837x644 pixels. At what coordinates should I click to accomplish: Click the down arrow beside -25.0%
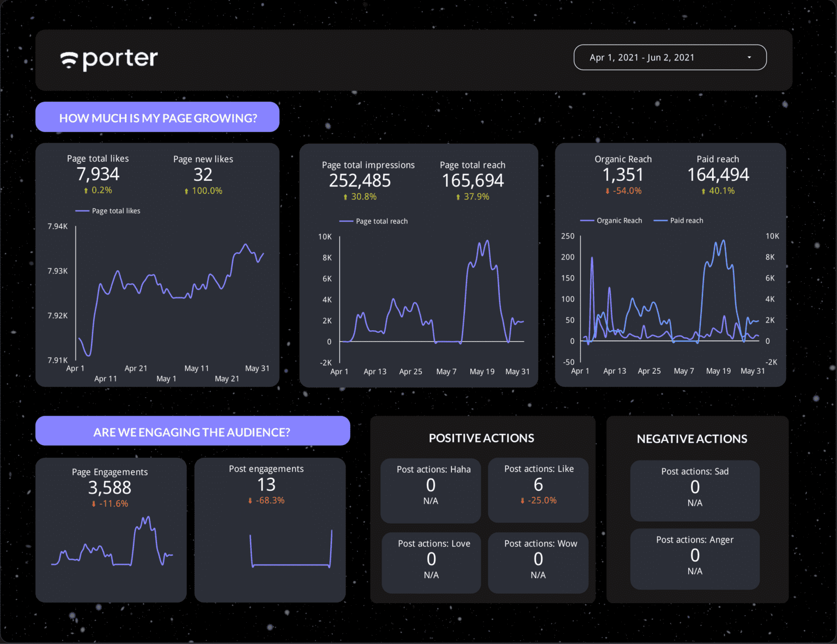point(521,500)
